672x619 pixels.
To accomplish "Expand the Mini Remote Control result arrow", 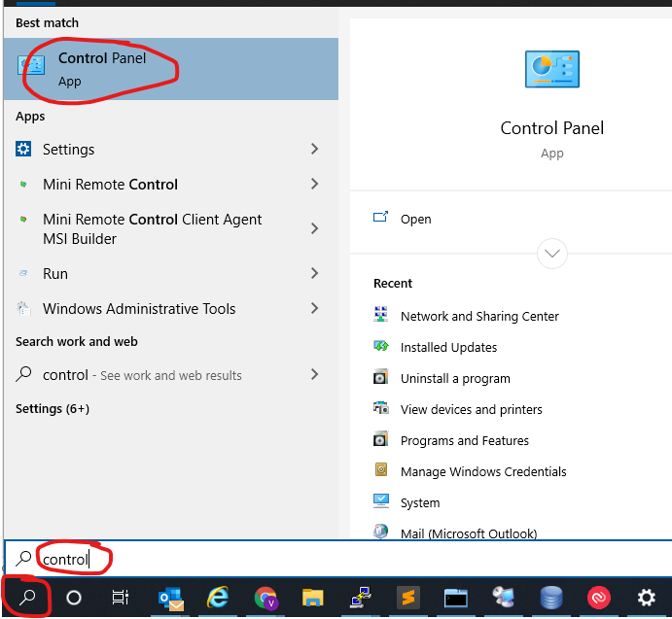I will (314, 185).
